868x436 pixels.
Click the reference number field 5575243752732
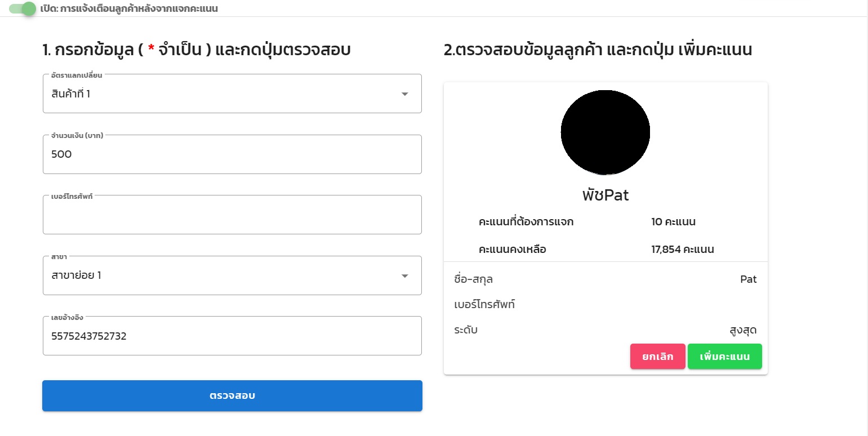[x=232, y=336]
